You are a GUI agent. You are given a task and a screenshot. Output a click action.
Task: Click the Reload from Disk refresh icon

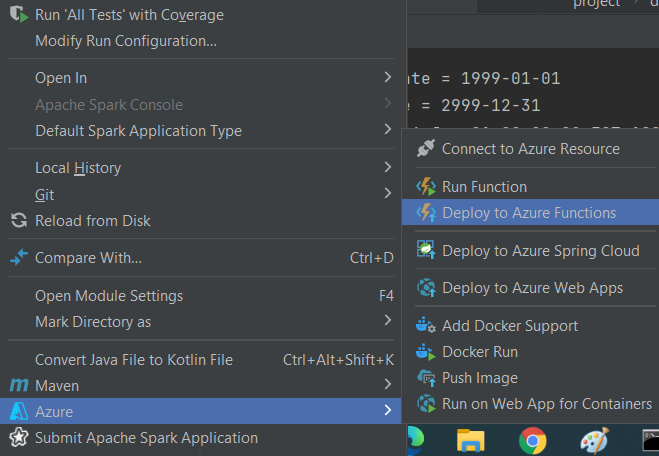click(x=19, y=220)
